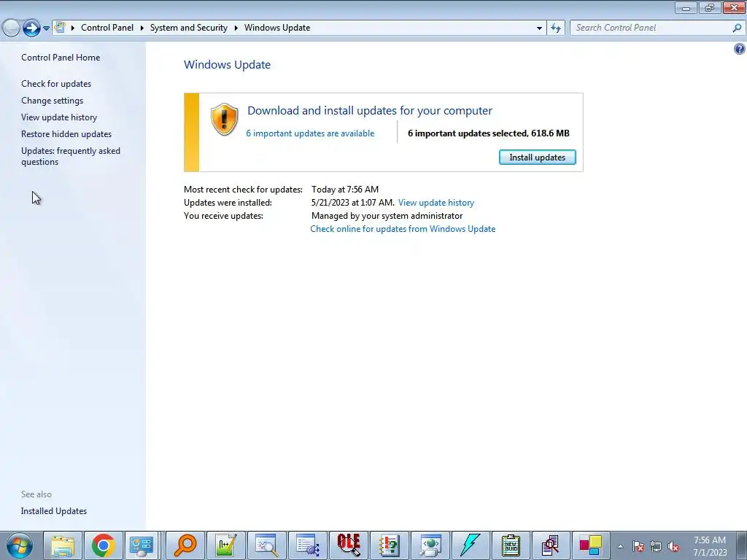
Task: Open Updates: frequently asked questions
Action: pyautogui.click(x=71, y=156)
